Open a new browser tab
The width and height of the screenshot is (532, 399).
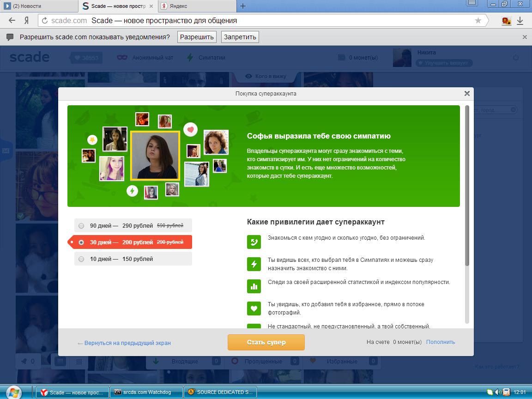[x=243, y=6]
